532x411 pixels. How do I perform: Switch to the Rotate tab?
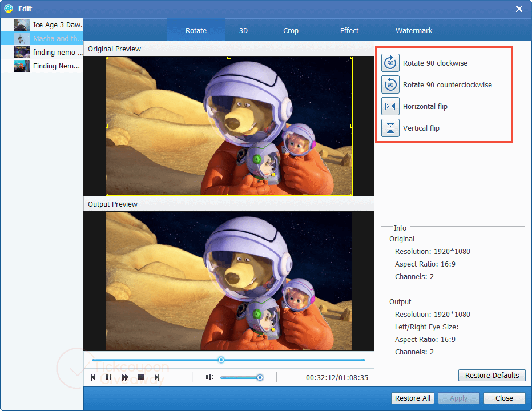[x=196, y=31]
